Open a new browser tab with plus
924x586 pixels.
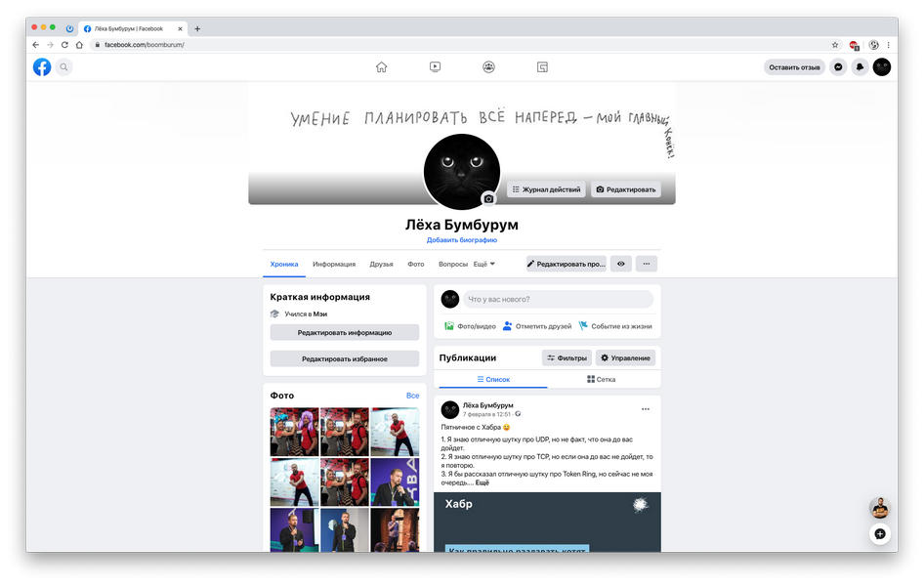(x=197, y=29)
